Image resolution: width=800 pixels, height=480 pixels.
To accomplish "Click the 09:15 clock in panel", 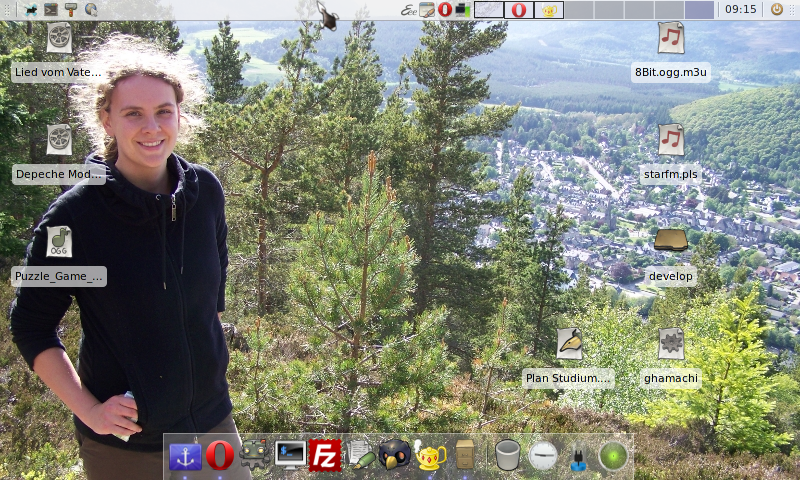I will click(740, 9).
